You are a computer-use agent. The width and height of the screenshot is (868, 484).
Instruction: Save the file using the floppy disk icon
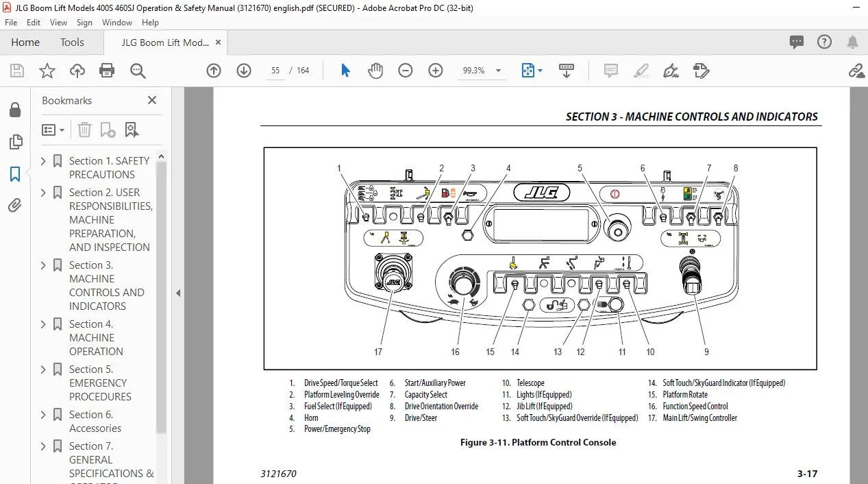(x=17, y=71)
